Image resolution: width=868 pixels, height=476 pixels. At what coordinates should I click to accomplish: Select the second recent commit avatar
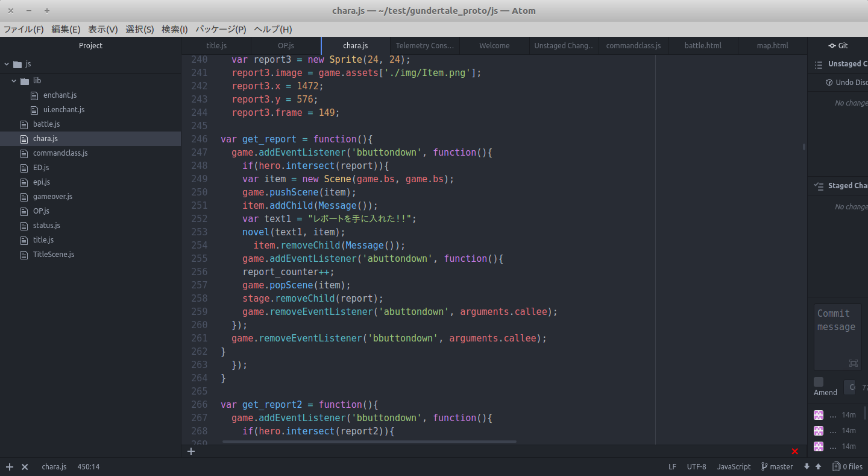tap(819, 431)
